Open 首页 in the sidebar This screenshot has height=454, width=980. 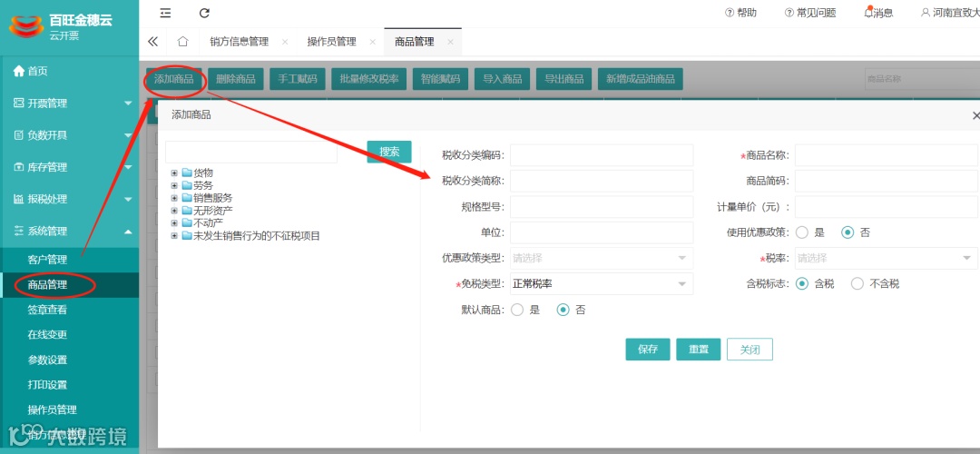click(69, 72)
